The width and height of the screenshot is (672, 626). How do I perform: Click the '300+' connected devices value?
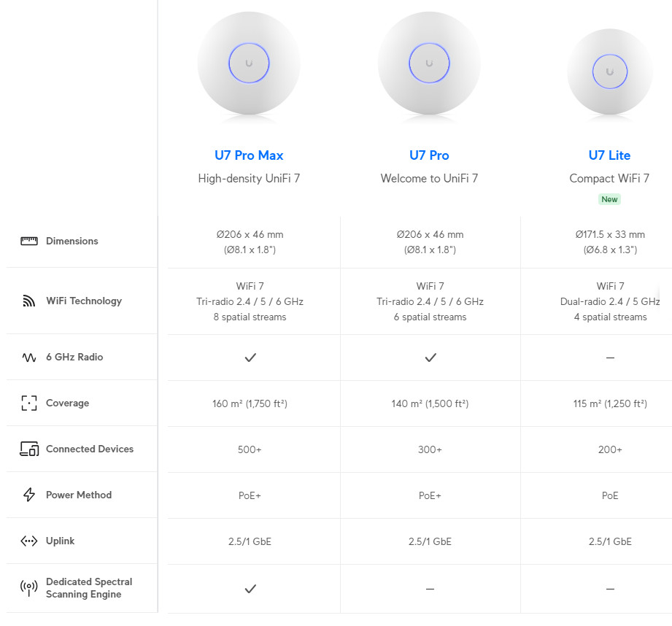coord(430,449)
